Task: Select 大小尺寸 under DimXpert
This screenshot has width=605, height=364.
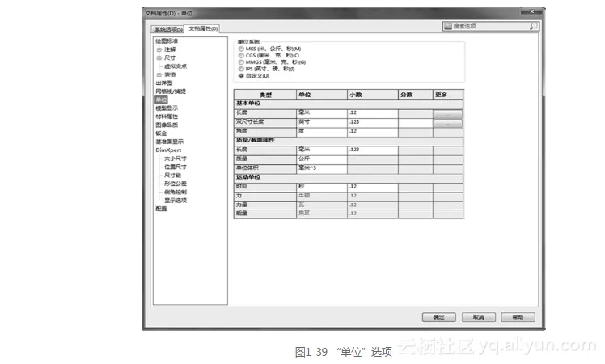Action: pyautogui.click(x=176, y=159)
